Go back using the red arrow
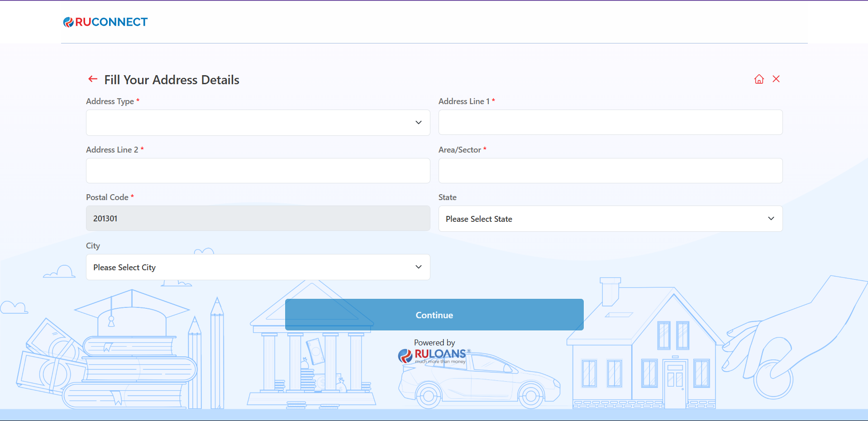This screenshot has height=421, width=868. pos(93,79)
